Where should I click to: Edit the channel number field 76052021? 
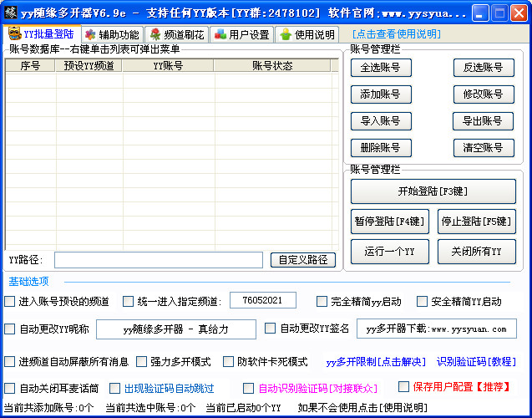click(262, 300)
